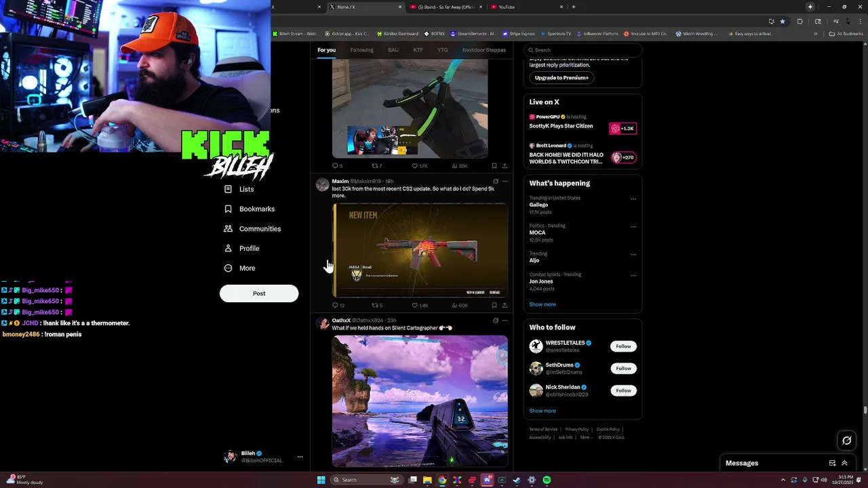Switch to the YTG tab
Viewport: 868px width, 488px height.
tap(442, 50)
